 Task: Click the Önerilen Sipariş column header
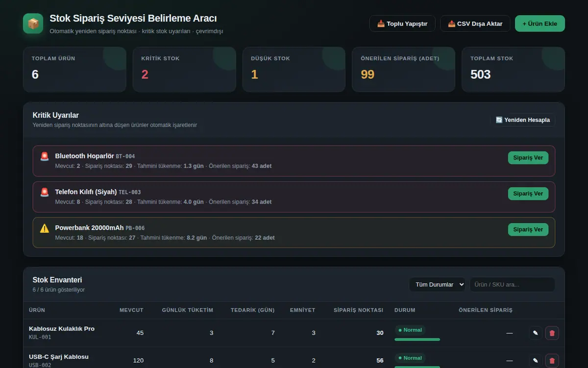tap(486, 310)
